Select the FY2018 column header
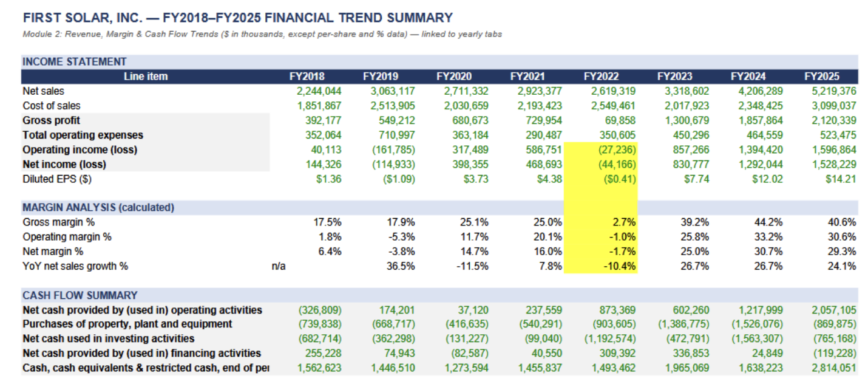The height and width of the screenshot is (384, 868). coord(307,77)
